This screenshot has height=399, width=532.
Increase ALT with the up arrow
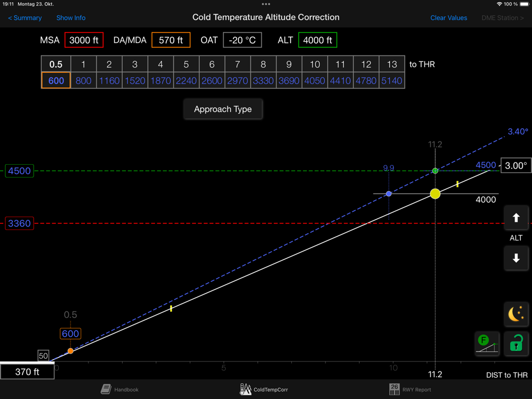pos(516,217)
